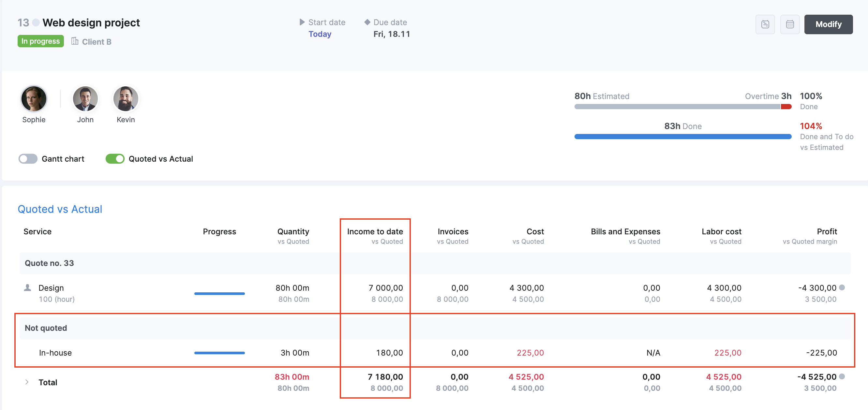Click the 3h 00m In-house quantity
The height and width of the screenshot is (410, 868).
(295, 353)
